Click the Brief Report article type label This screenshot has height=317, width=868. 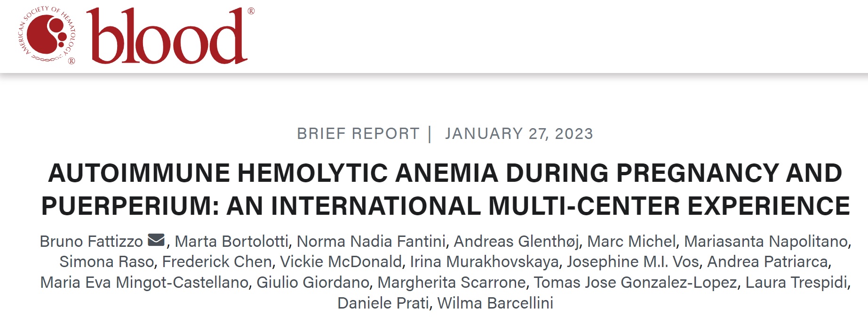click(358, 134)
